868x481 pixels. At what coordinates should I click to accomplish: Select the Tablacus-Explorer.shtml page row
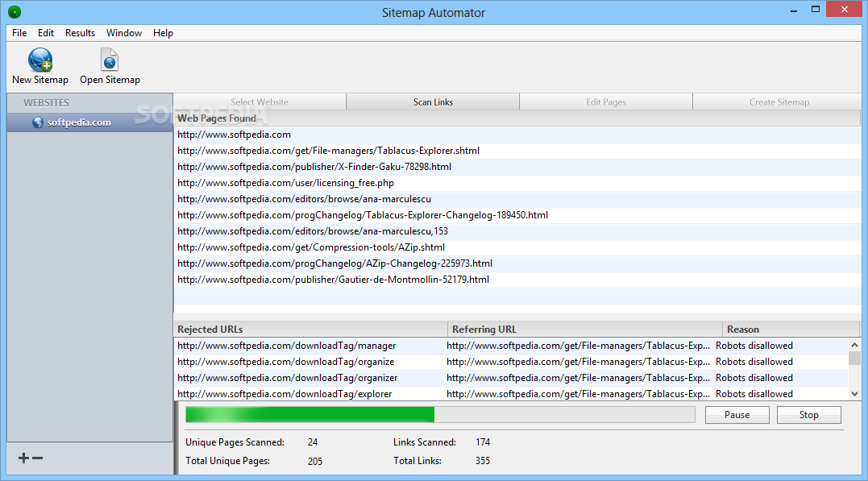517,151
